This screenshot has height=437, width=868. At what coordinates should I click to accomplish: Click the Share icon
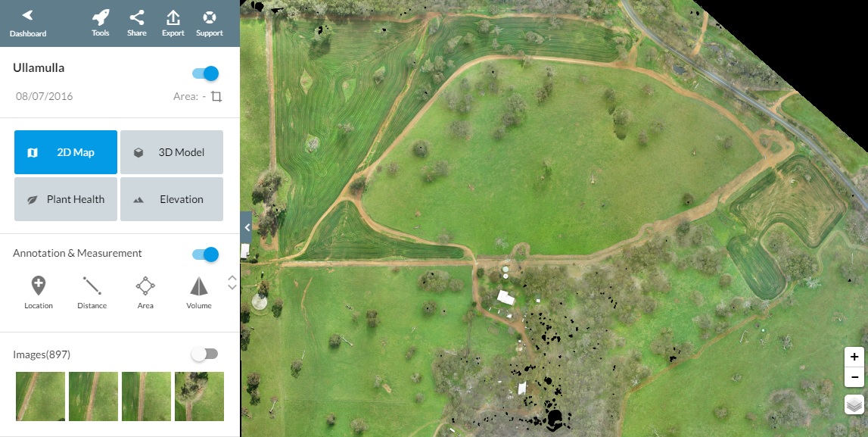point(137,23)
